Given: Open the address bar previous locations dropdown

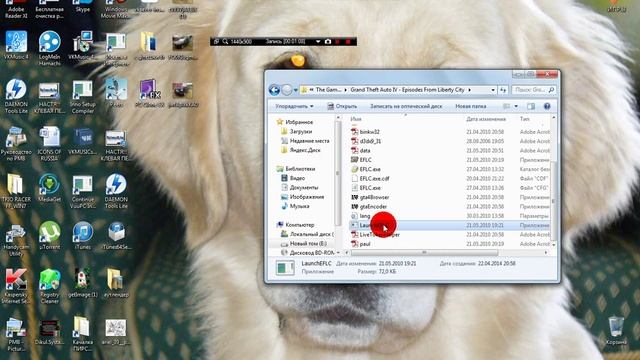Looking at the screenshot, I should tap(493, 90).
